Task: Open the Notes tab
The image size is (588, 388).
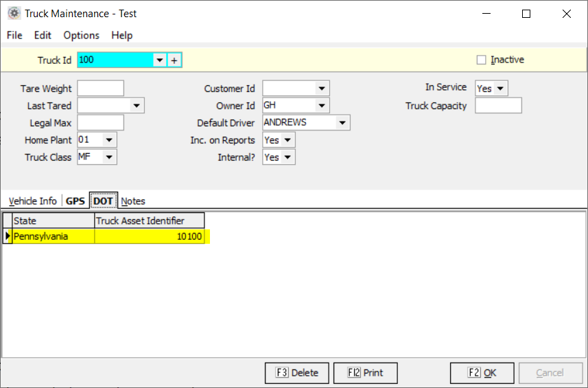Action: (133, 201)
